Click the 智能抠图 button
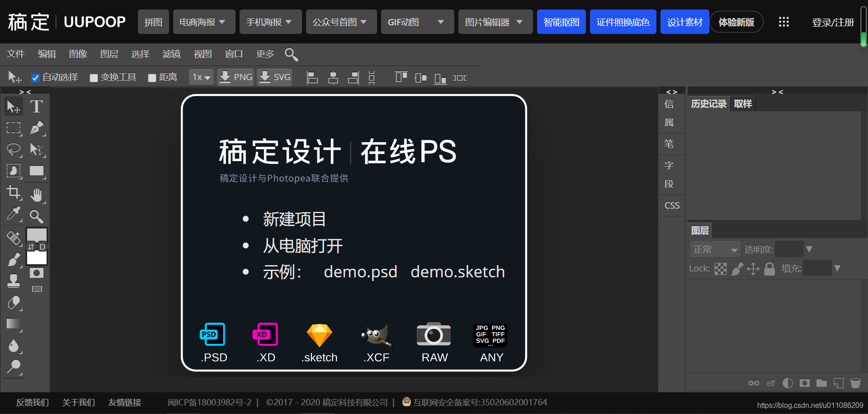 tap(561, 22)
